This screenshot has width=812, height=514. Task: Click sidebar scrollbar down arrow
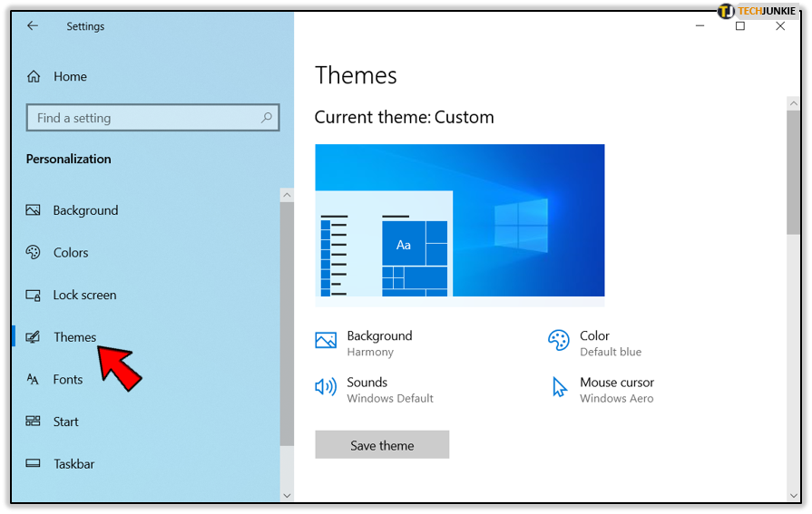(x=287, y=495)
